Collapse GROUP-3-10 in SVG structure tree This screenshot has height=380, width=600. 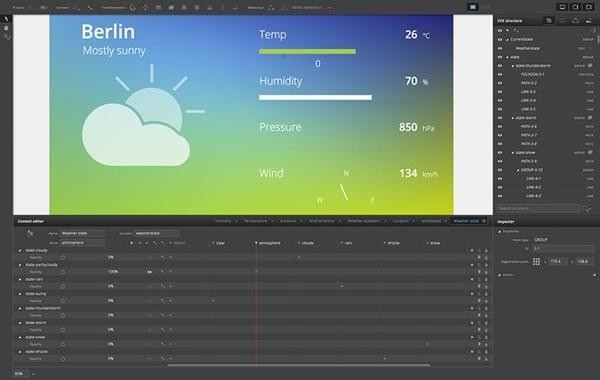pos(518,170)
